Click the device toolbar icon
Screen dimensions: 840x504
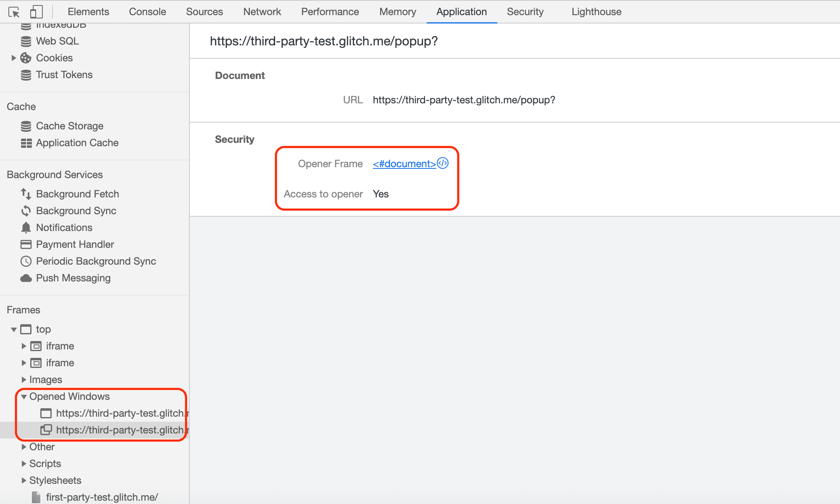tap(36, 11)
